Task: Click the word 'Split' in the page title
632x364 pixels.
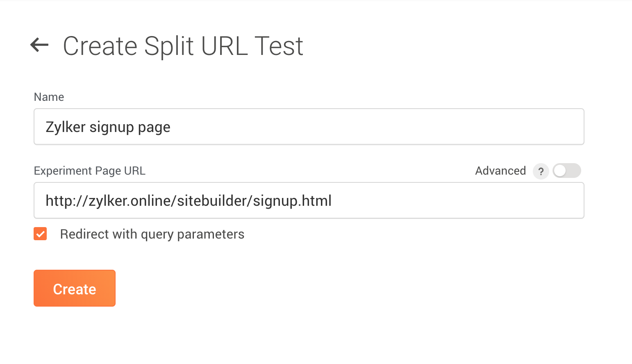Action: [x=169, y=46]
